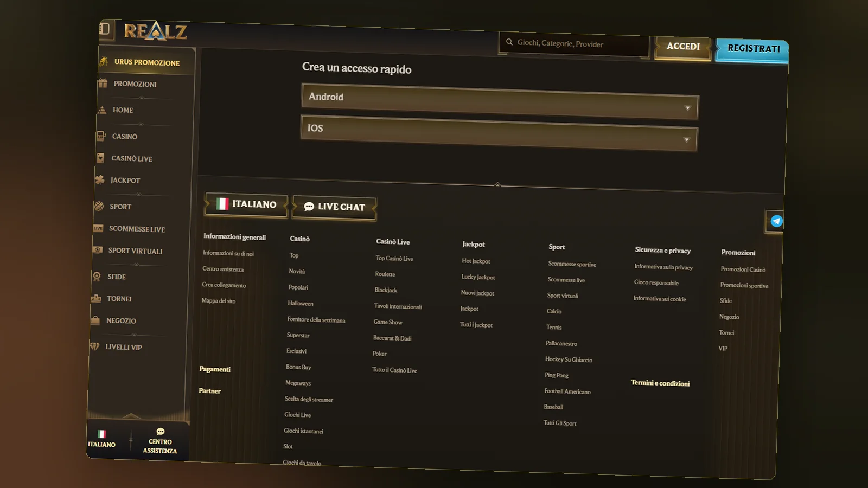Click the search magnifier icon
Screen dimensions: 868x488
click(509, 42)
